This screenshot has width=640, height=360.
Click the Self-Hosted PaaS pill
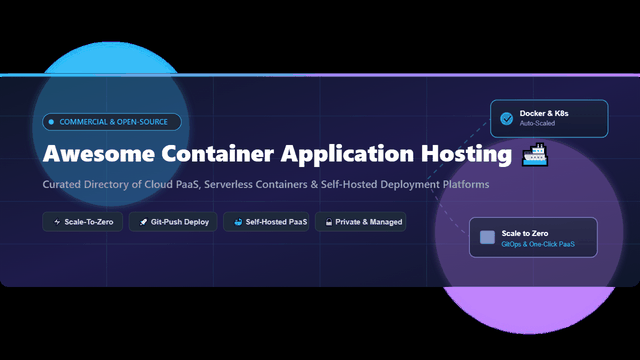(x=266, y=222)
